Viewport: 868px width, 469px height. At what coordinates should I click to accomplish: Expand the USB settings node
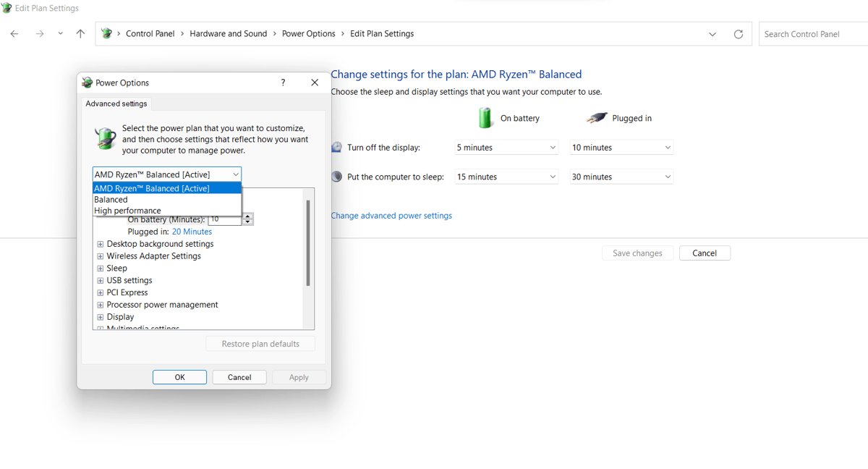pyautogui.click(x=101, y=281)
